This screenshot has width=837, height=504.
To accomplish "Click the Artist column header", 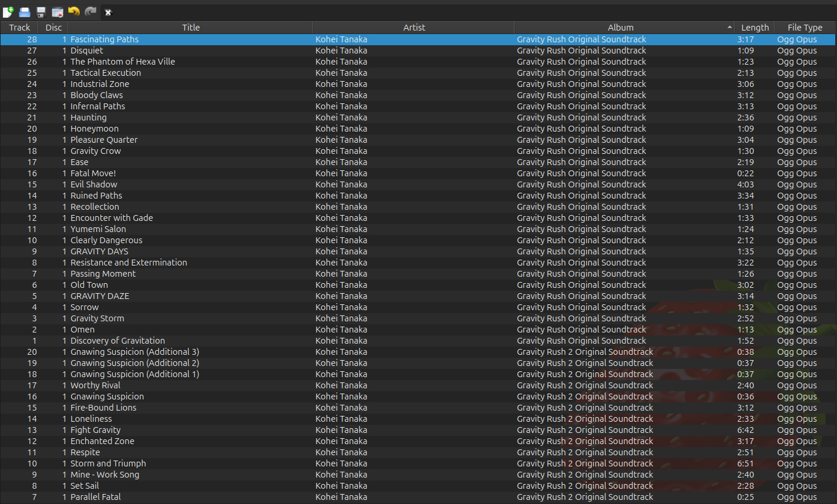I will (x=414, y=28).
